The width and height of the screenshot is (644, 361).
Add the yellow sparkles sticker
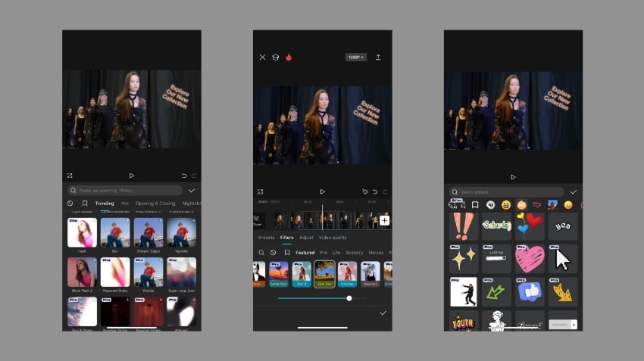464,259
